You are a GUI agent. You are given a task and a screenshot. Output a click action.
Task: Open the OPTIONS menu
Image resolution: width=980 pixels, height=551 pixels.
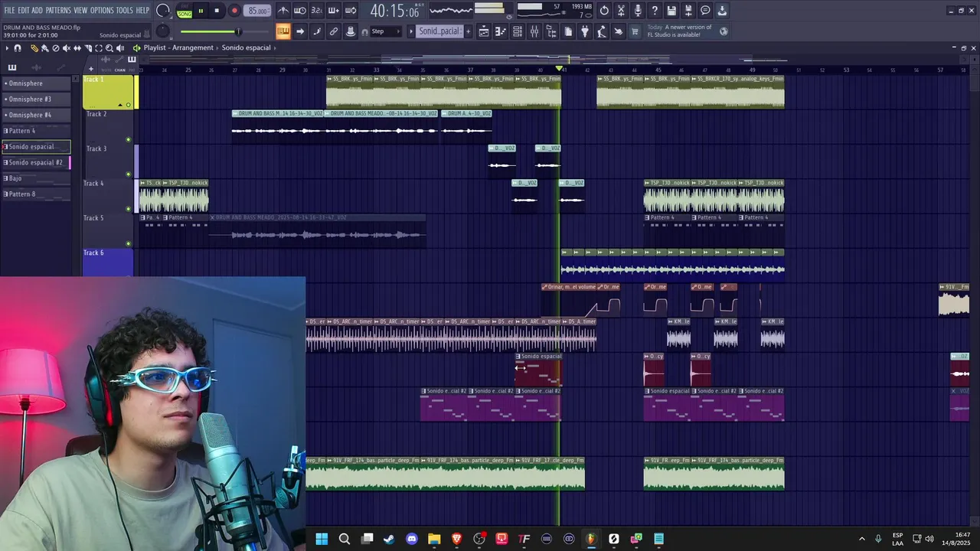(102, 11)
